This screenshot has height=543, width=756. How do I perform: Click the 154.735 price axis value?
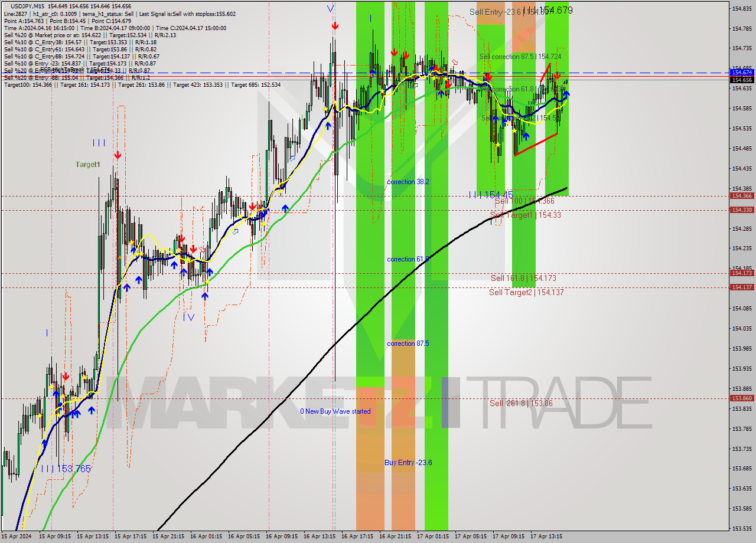click(x=742, y=48)
